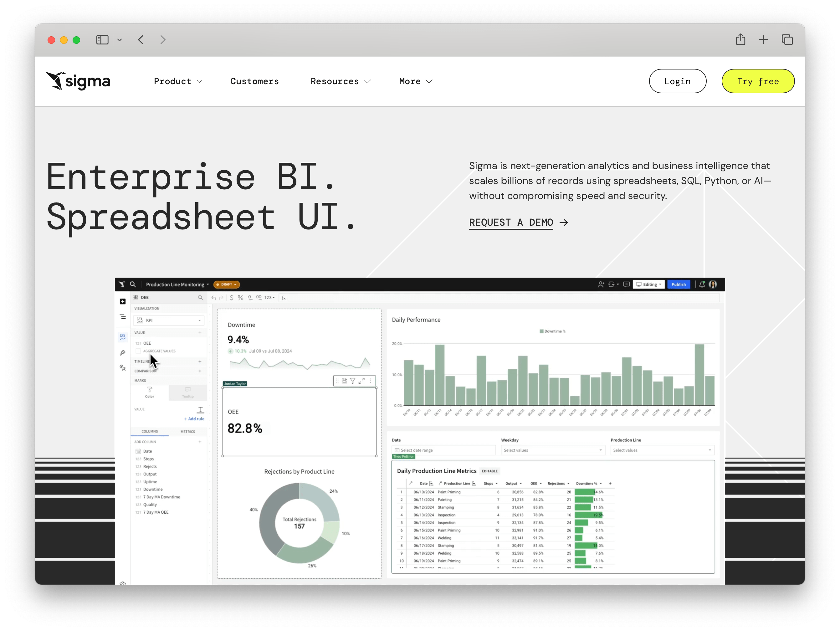Open the outline list icon in sidebar
Image resolution: width=840 pixels, height=631 pixels.
point(123,317)
